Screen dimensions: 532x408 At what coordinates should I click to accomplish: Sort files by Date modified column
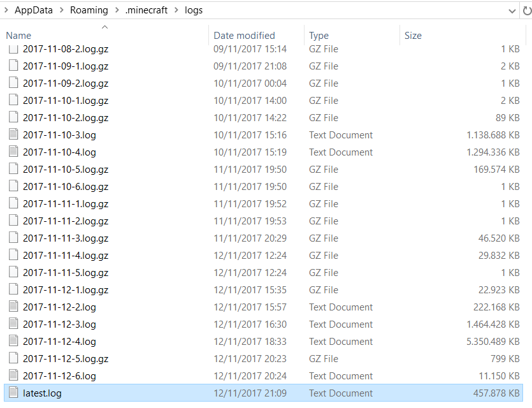click(x=244, y=35)
